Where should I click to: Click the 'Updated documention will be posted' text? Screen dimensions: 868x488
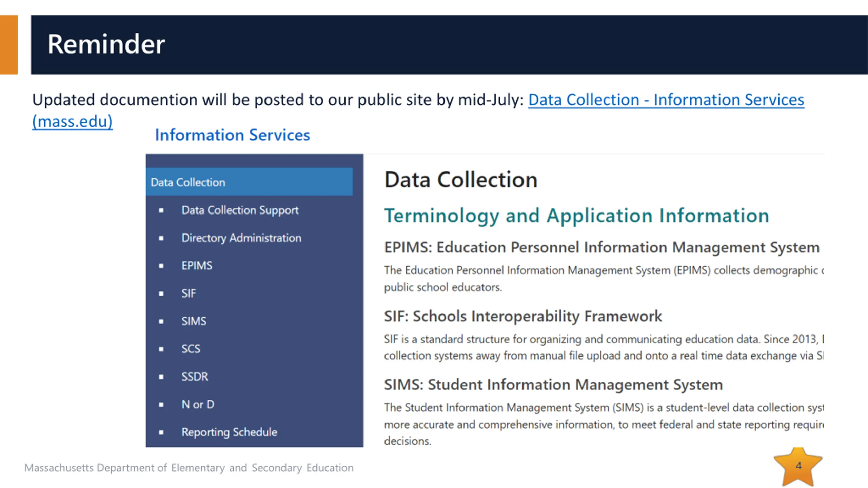click(278, 100)
